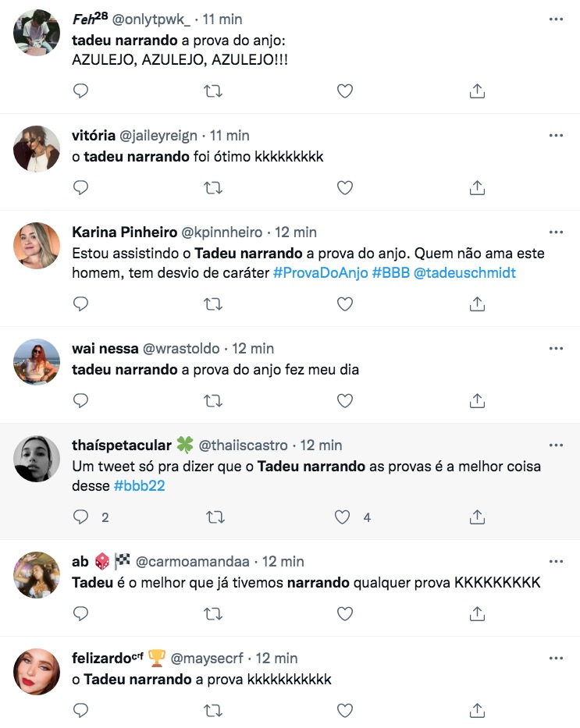
Task: Retweet Karina Pinheiro's tweet
Action: tap(212, 304)
